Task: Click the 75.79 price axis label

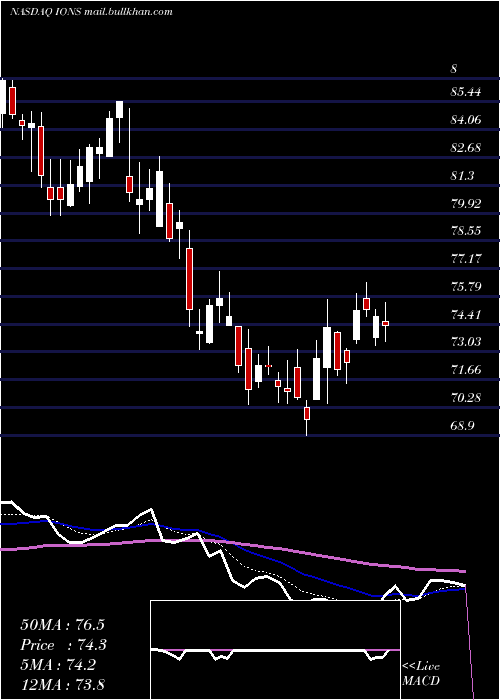Action: click(466, 287)
